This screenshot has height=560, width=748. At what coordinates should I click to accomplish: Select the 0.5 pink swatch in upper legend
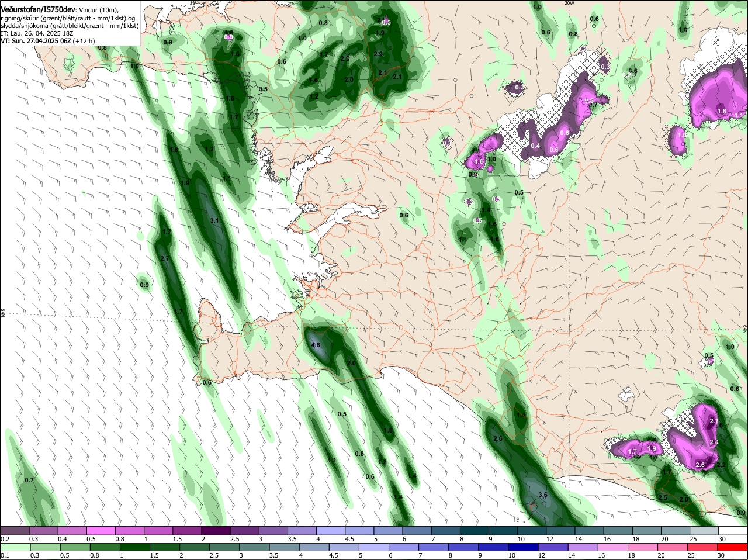point(101,530)
